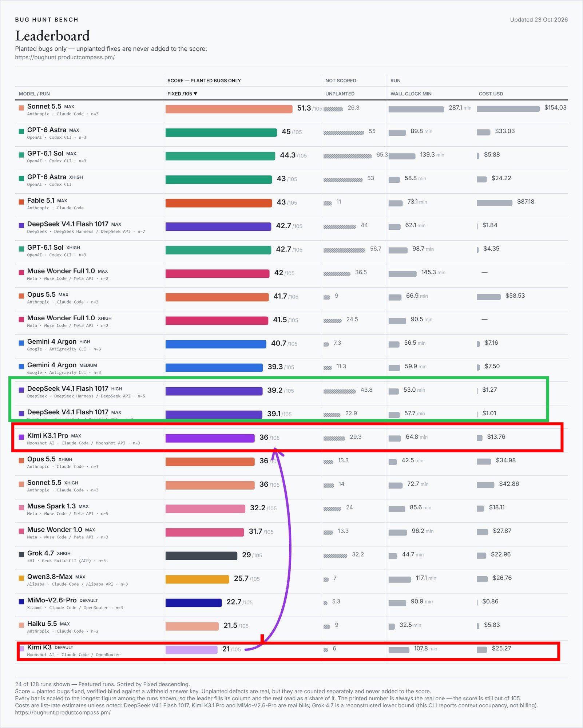Open the bughunt.productcompass.pm link in the footer
The image size is (583, 728).
(63, 712)
